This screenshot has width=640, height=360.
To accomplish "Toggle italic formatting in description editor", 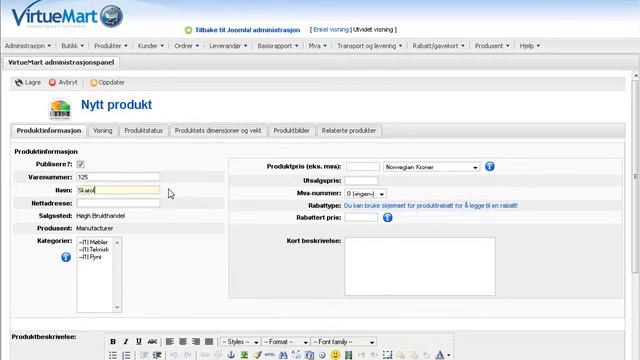I will [126, 342].
